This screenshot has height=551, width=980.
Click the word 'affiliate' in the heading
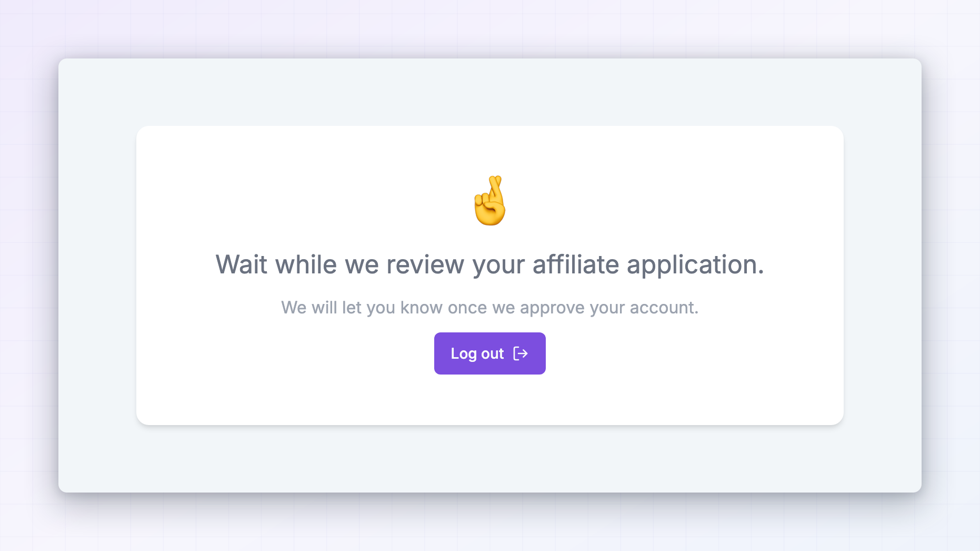coord(576,264)
